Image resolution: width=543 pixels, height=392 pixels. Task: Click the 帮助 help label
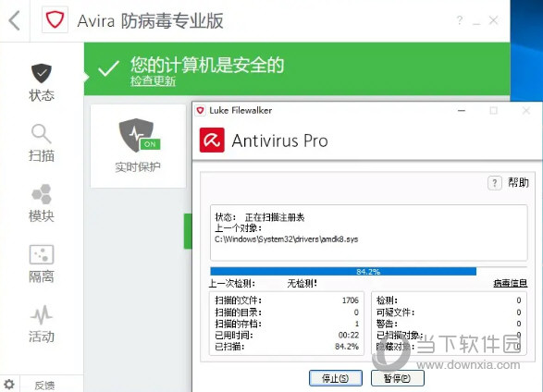(x=518, y=182)
